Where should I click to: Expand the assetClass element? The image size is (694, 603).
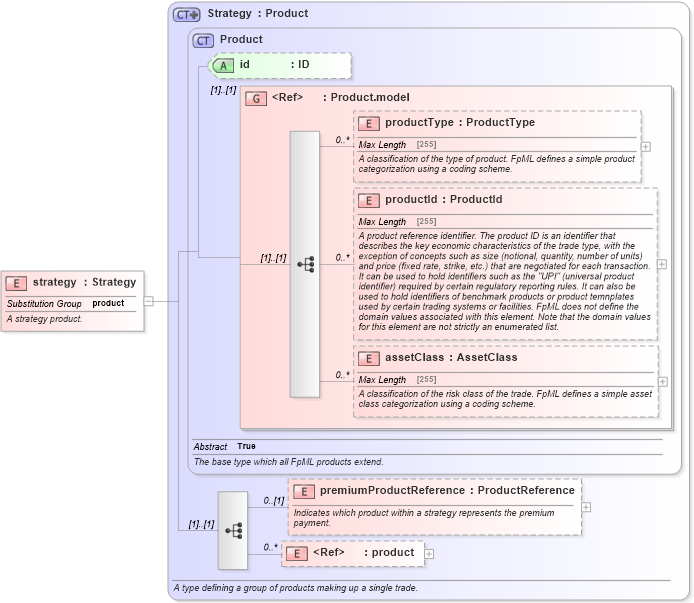[663, 382]
